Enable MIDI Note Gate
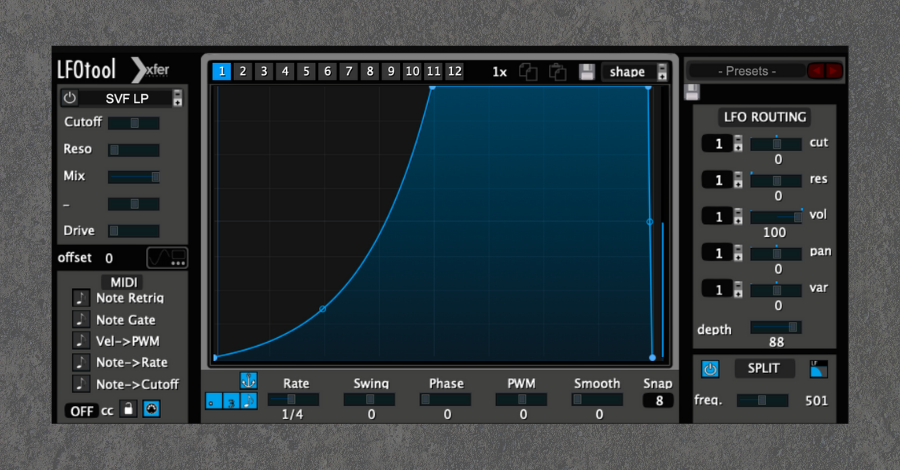Viewport: 900px width, 470px height. point(80,320)
